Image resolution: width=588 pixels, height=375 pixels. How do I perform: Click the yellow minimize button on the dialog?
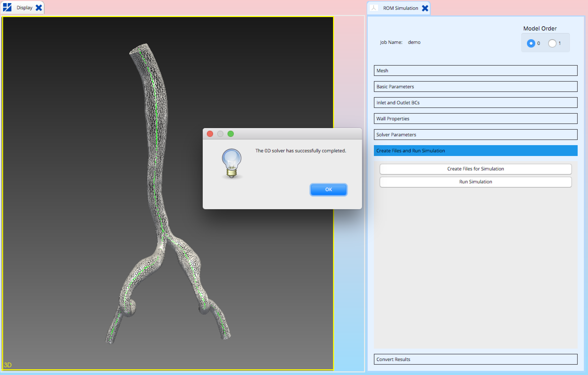(220, 134)
